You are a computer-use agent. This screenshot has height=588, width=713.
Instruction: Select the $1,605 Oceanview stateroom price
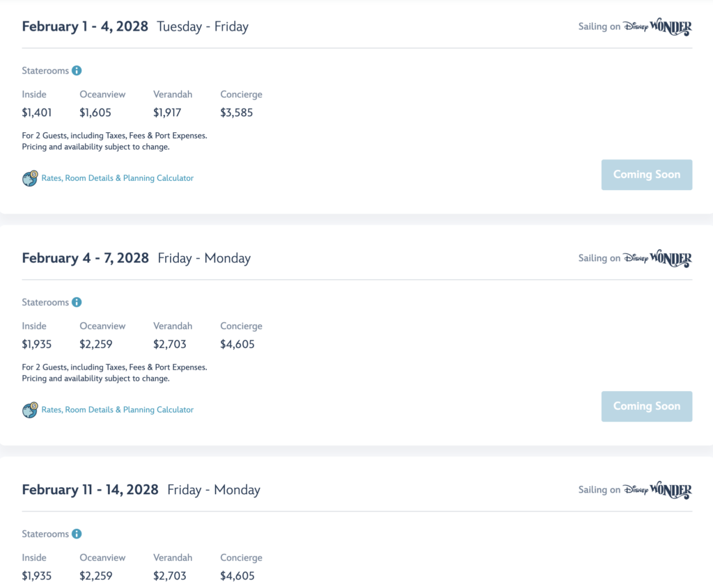[x=95, y=113]
